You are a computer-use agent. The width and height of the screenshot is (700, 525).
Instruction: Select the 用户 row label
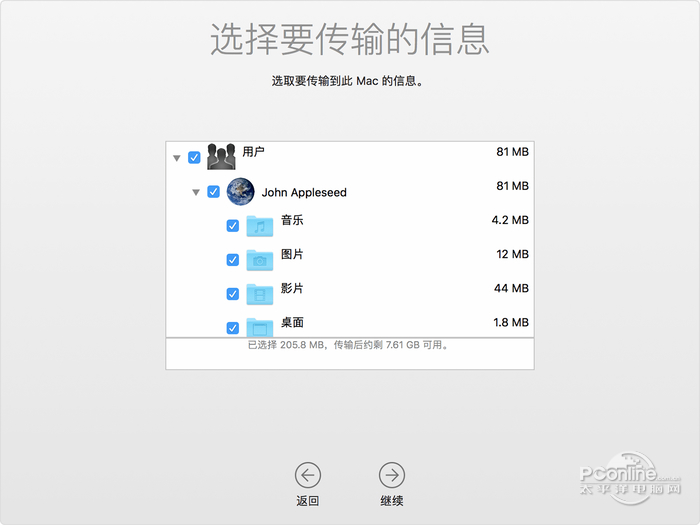[254, 152]
